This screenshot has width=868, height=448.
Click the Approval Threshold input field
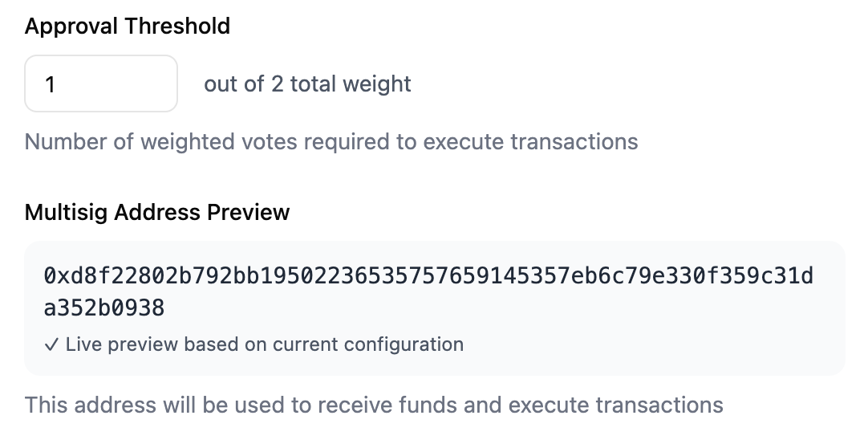[101, 83]
